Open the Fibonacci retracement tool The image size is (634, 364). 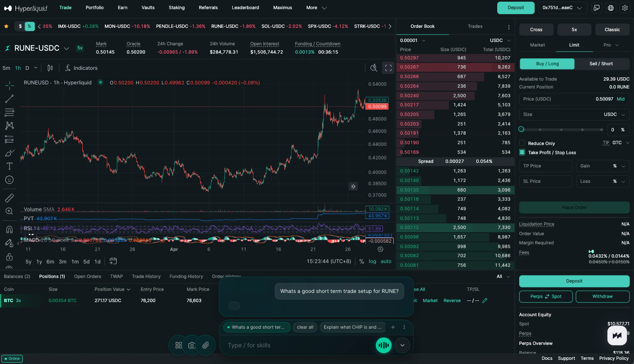[x=10, y=112]
